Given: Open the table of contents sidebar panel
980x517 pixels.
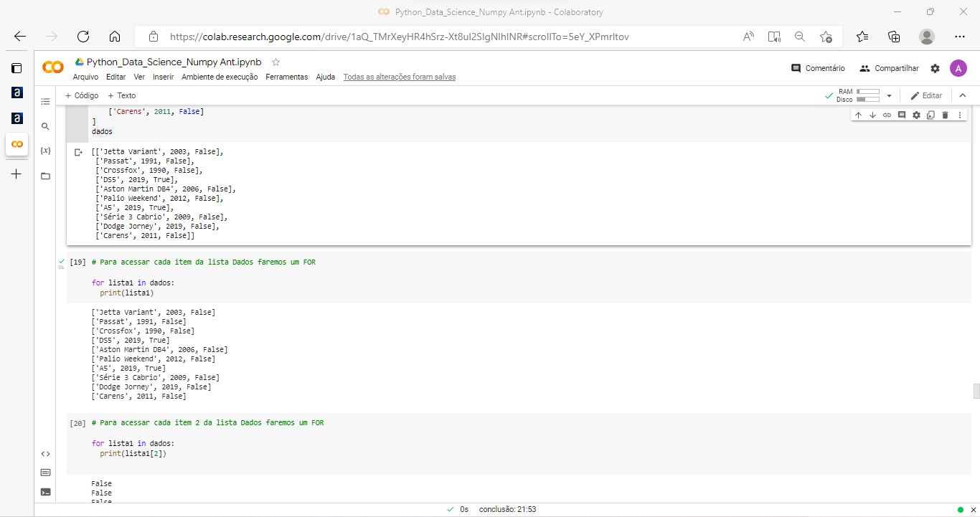Looking at the screenshot, I should [x=45, y=101].
